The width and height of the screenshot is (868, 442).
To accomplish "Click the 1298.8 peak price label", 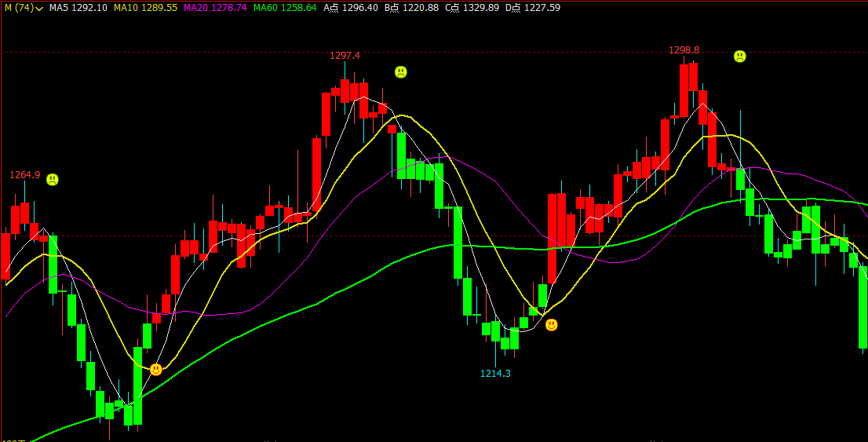I will [x=684, y=49].
